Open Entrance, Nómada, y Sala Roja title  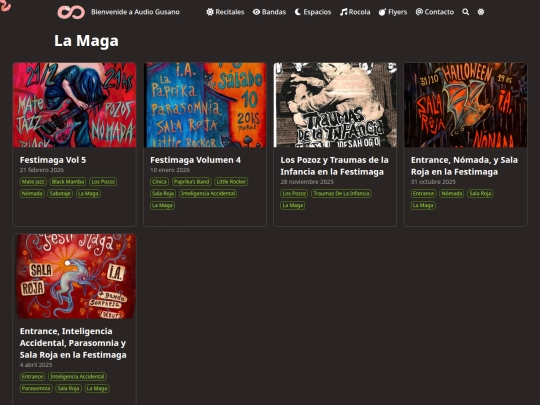pos(464,166)
